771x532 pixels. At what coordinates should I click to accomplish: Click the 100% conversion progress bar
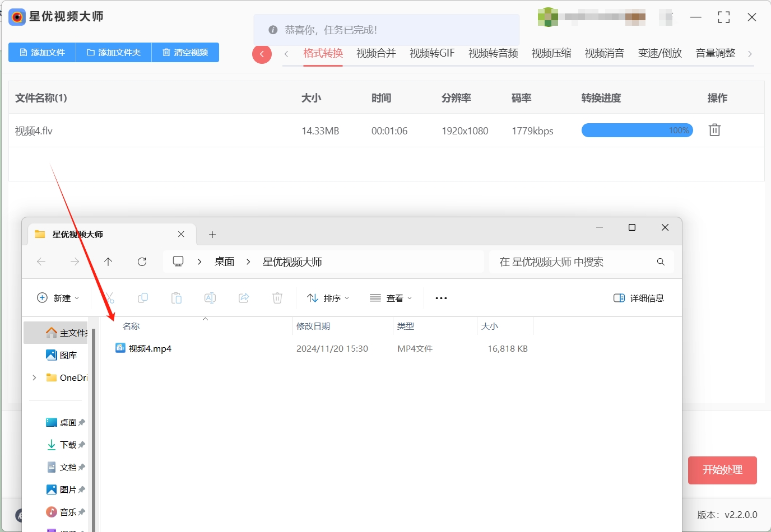637,130
